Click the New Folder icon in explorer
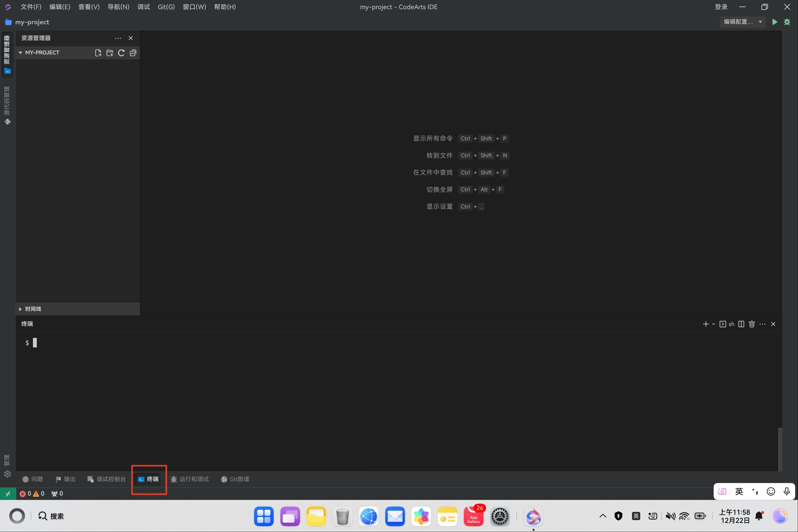Image resolution: width=798 pixels, height=532 pixels. (x=110, y=53)
